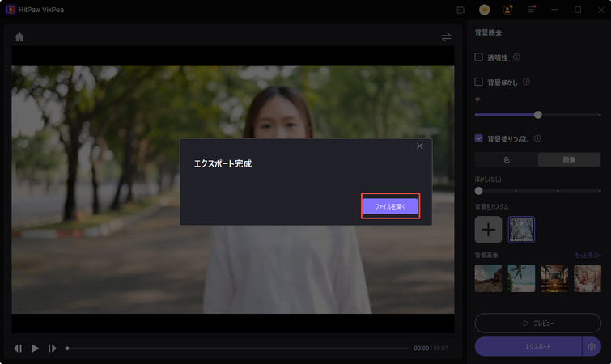611x364 pixels.
Task: Open the hamburger menu icon
Action: (x=532, y=10)
